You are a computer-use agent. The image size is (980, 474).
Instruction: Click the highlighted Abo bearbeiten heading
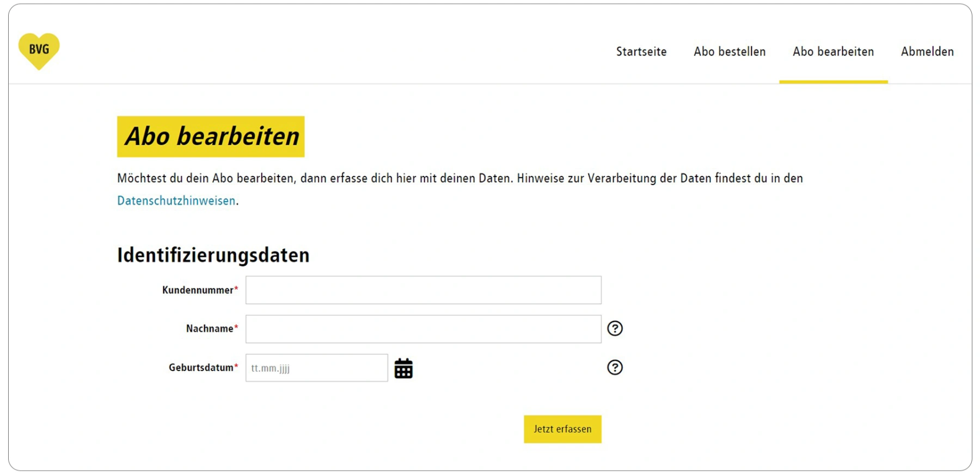(211, 136)
